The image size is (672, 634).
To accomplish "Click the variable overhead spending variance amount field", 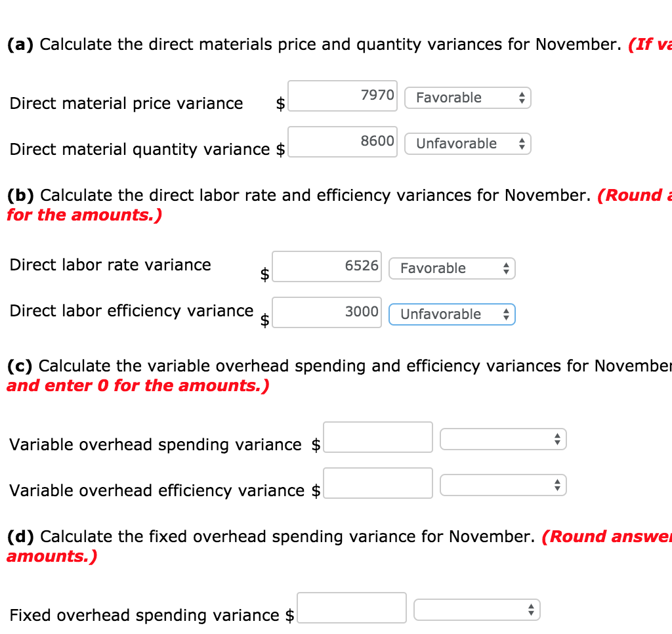I will tap(378, 437).
